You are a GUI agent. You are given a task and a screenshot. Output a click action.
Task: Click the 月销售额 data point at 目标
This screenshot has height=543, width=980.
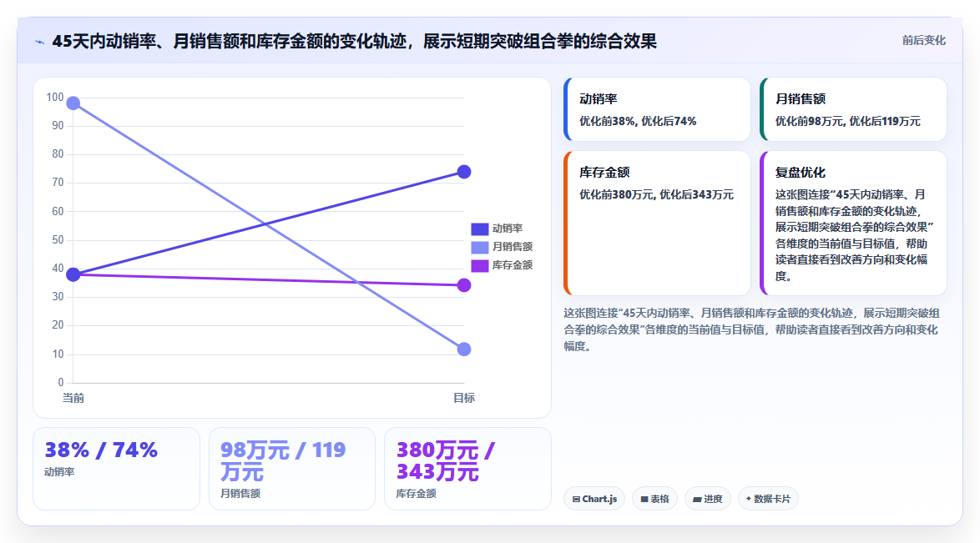pyautogui.click(x=464, y=349)
